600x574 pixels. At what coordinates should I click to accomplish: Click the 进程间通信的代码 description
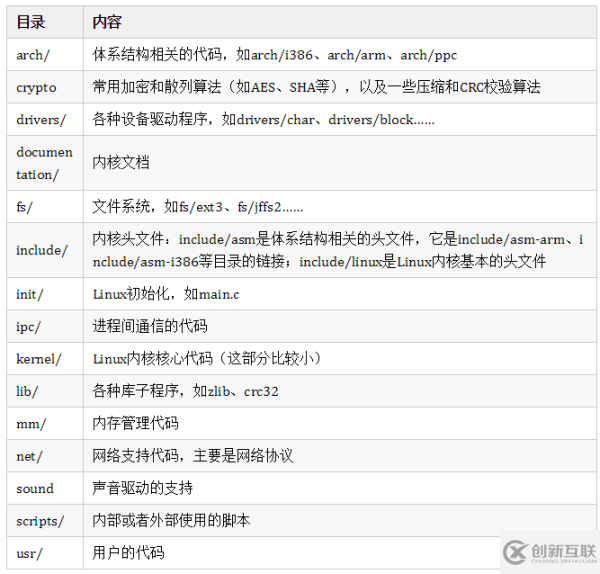tap(340, 326)
